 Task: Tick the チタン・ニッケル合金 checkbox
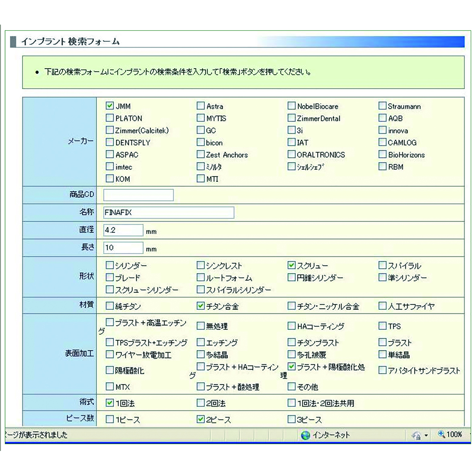291,306
